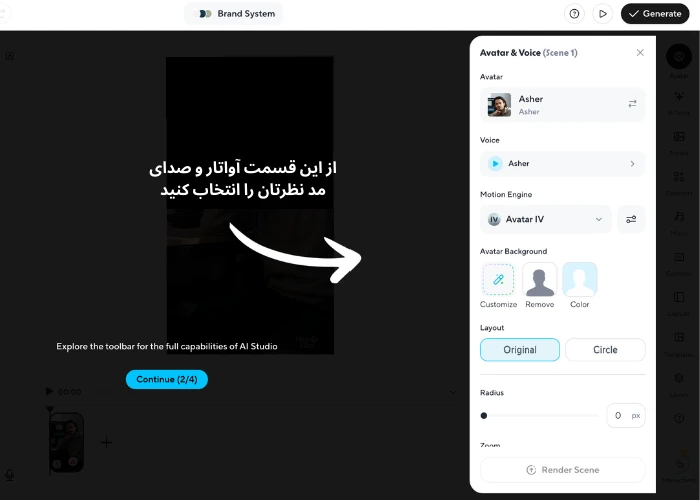The height and width of the screenshot is (500, 700).
Task: Select the Original layout
Action: 520,350
